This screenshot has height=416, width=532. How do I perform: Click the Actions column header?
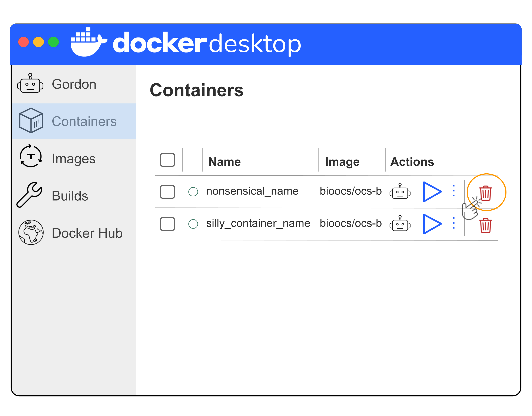pos(412,162)
